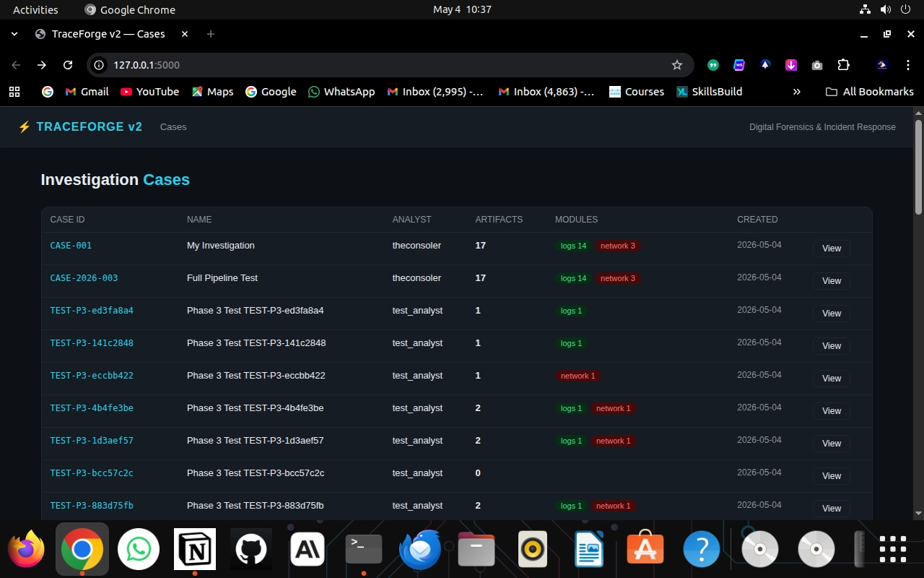Bookmark this page with star icon
Image resolution: width=924 pixels, height=578 pixels.
pyautogui.click(x=677, y=65)
